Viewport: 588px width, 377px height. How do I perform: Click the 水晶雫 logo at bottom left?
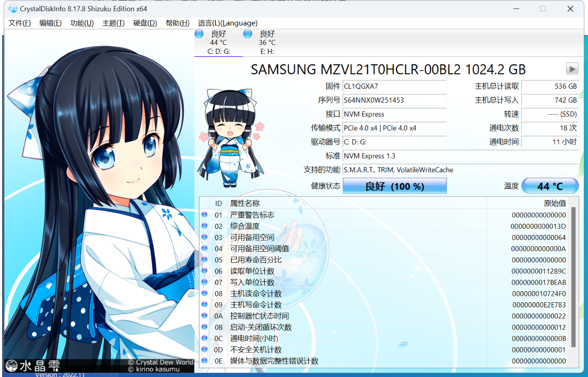click(x=32, y=365)
